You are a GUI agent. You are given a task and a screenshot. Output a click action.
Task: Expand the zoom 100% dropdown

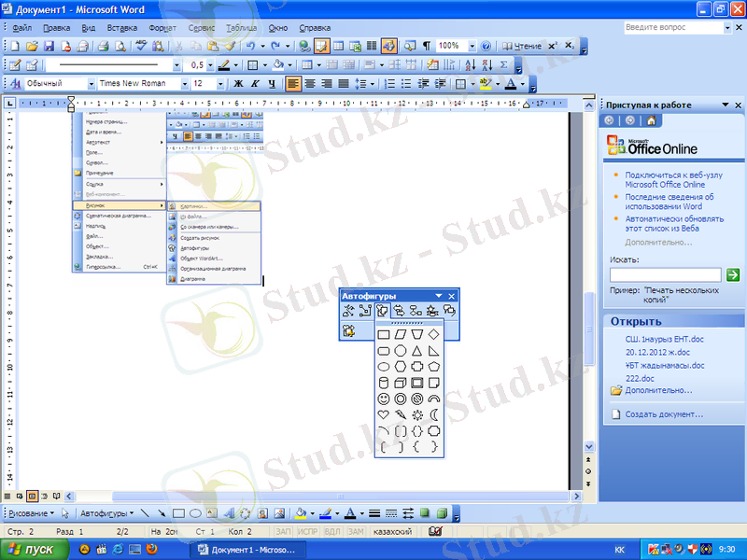pos(472,46)
